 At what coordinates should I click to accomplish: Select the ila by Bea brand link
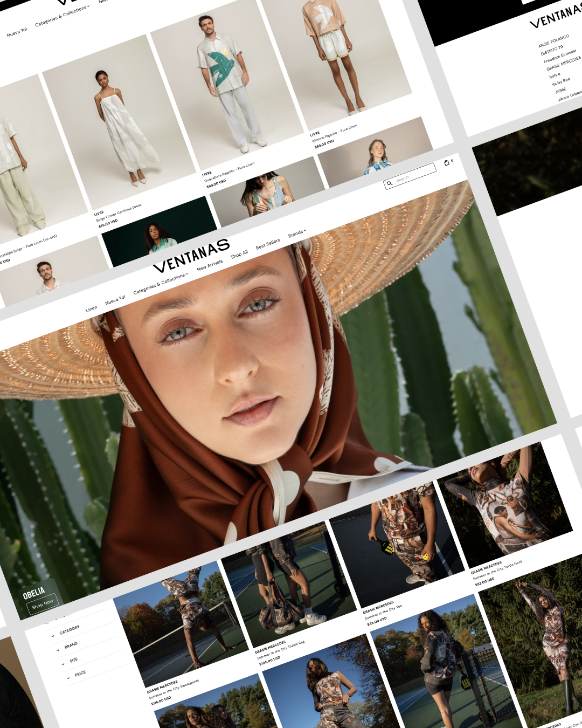click(x=560, y=81)
